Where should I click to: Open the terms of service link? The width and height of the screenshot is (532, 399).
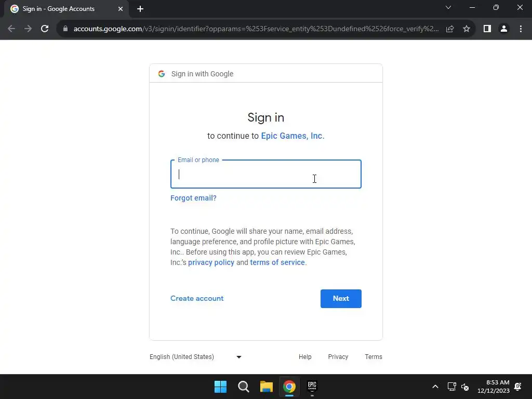[x=277, y=262]
